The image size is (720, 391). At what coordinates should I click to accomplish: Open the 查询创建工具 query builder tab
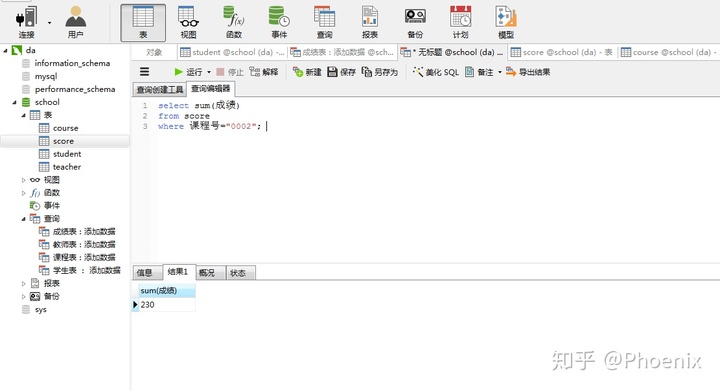point(159,89)
